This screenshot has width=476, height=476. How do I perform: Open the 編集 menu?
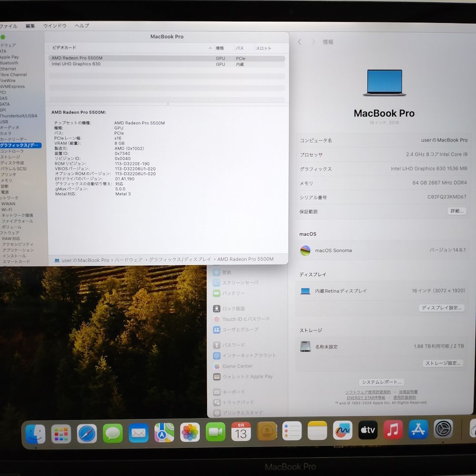pyautogui.click(x=30, y=26)
